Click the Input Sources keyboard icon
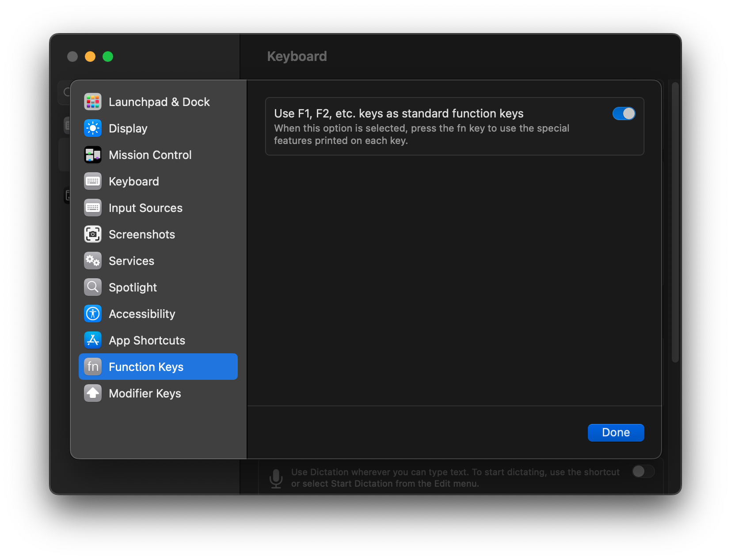731x560 pixels. (x=93, y=208)
